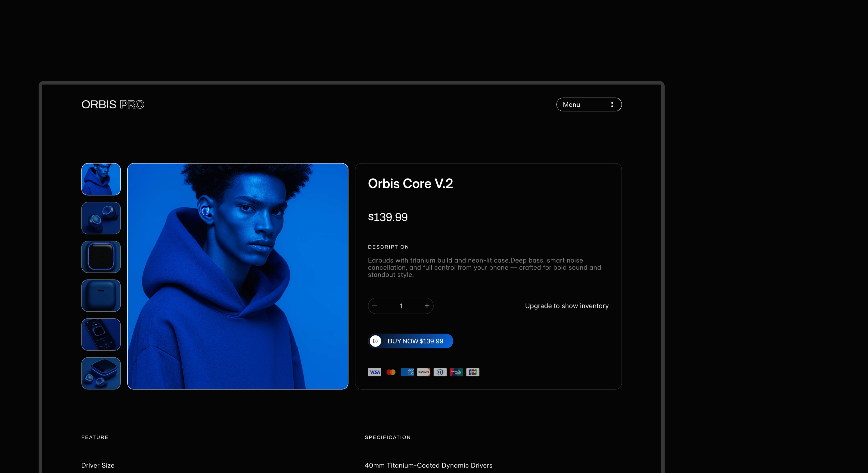
Task: Click the three-dot icon in Menu
Action: click(612, 105)
